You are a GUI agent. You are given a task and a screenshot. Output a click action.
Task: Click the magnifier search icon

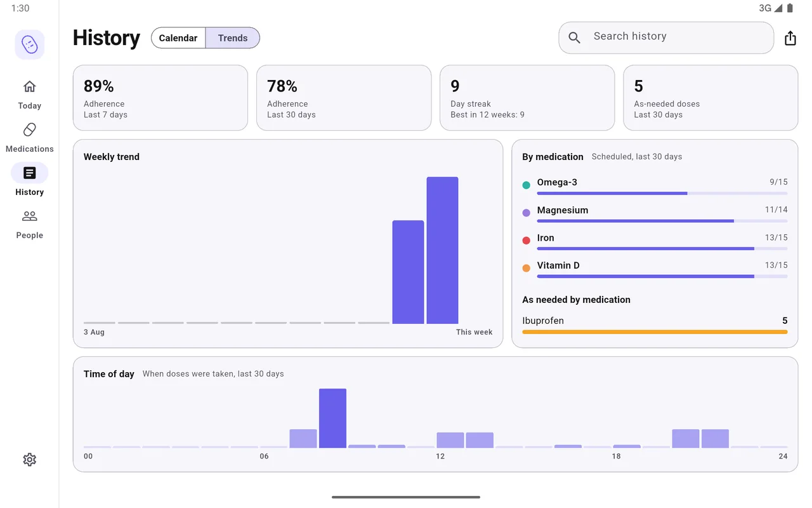(575, 37)
